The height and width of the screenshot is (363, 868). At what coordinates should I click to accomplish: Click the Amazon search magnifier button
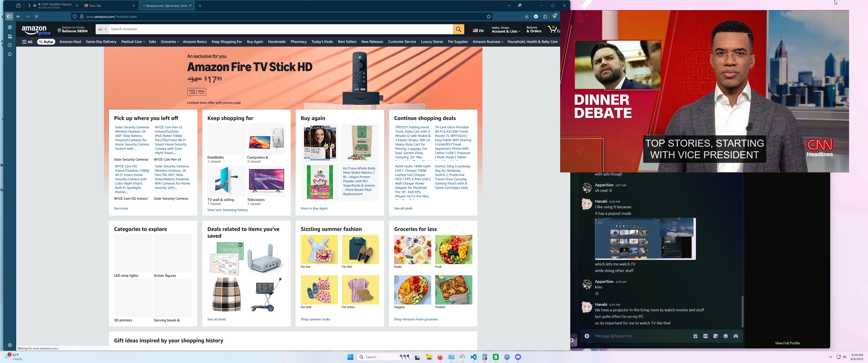[x=458, y=29]
